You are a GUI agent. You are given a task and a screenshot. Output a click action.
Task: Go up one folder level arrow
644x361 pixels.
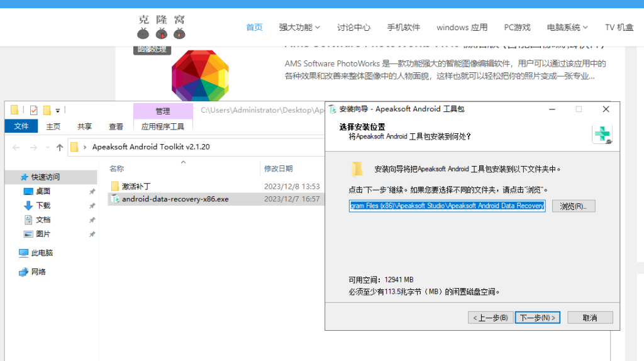point(60,147)
